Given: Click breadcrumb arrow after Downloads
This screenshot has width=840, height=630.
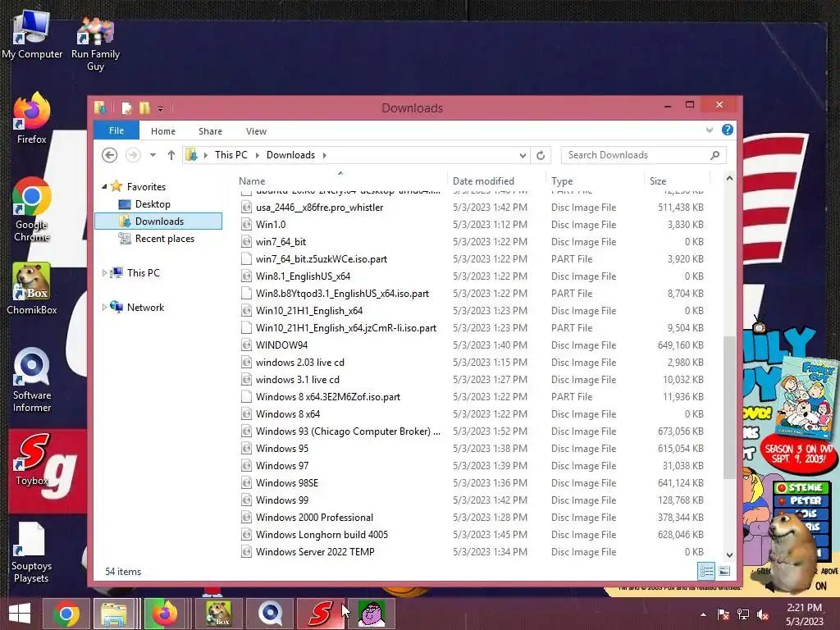Looking at the screenshot, I should tap(324, 155).
